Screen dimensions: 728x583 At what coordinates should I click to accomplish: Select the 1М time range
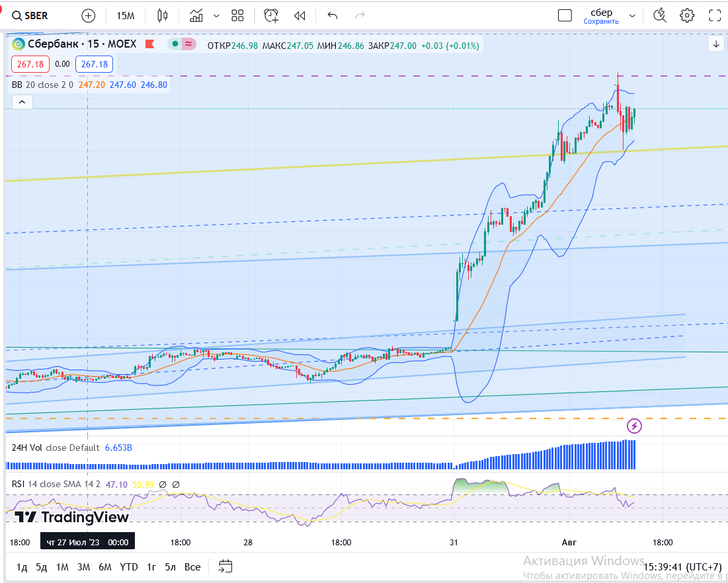62,566
